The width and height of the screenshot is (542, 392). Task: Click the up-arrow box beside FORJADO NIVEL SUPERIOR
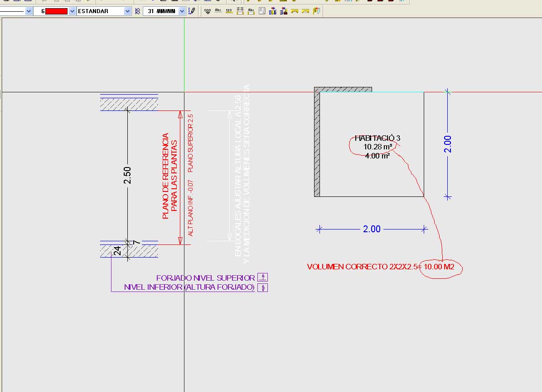point(263,277)
